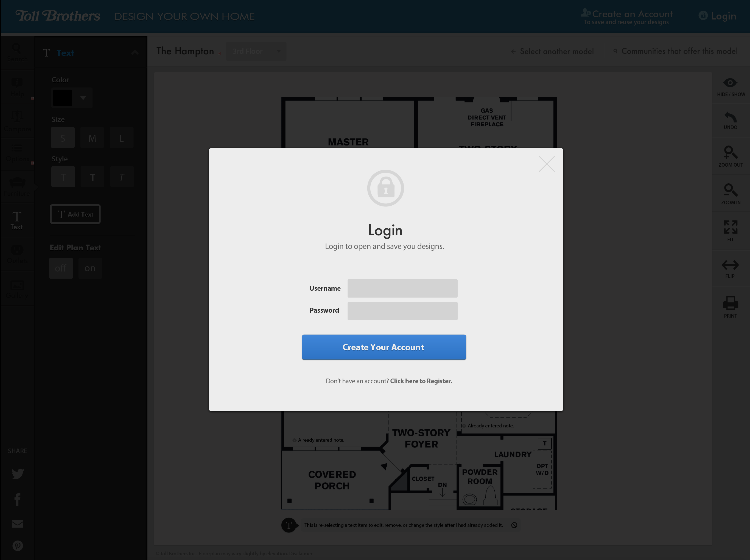
Task: Click the Flip floorplan icon
Action: click(730, 268)
